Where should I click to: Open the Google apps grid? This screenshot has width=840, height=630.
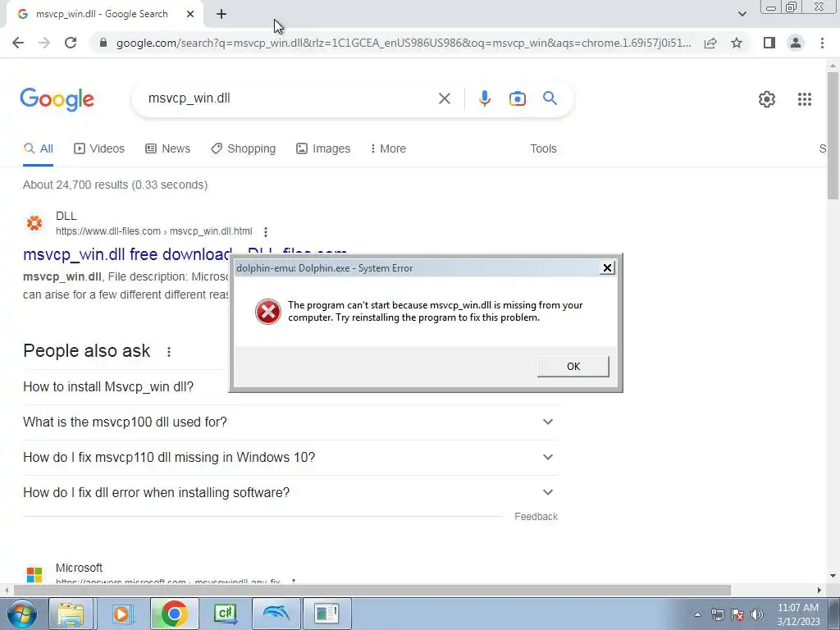tap(804, 99)
